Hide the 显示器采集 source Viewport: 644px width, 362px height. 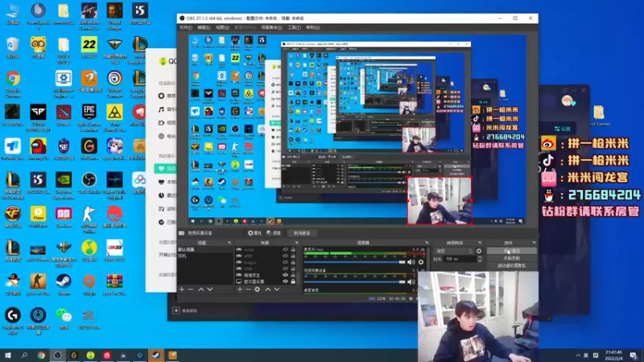286,282
